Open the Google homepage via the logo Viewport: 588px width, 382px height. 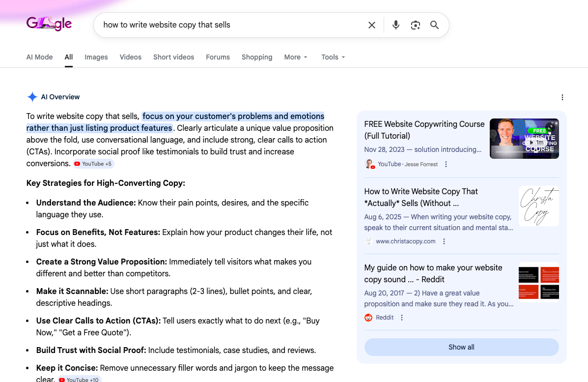49,24
